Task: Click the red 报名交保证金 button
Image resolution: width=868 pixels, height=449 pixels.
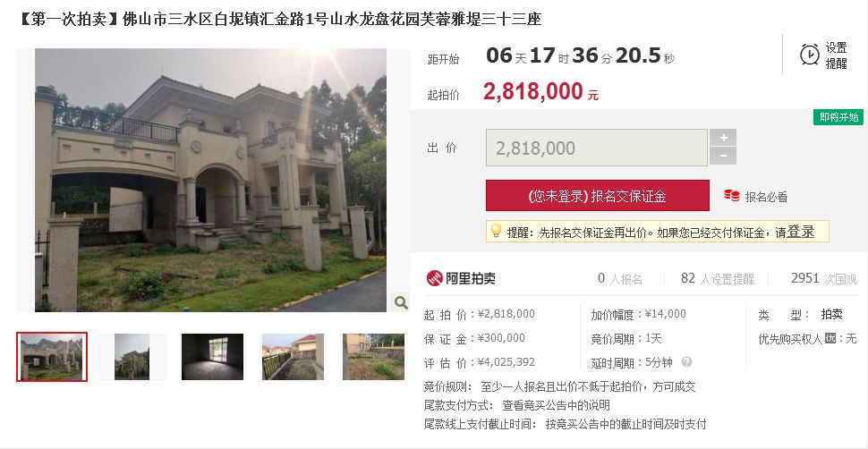Action: pos(597,196)
